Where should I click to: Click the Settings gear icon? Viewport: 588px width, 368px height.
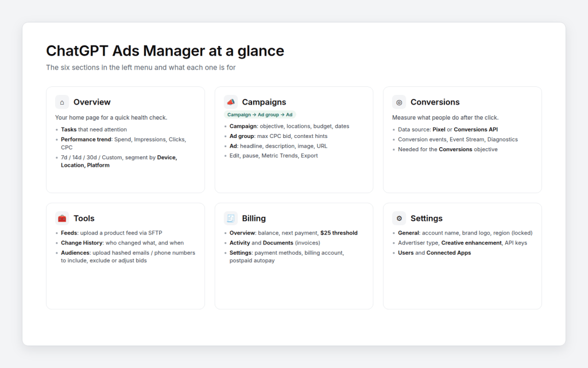coord(399,218)
